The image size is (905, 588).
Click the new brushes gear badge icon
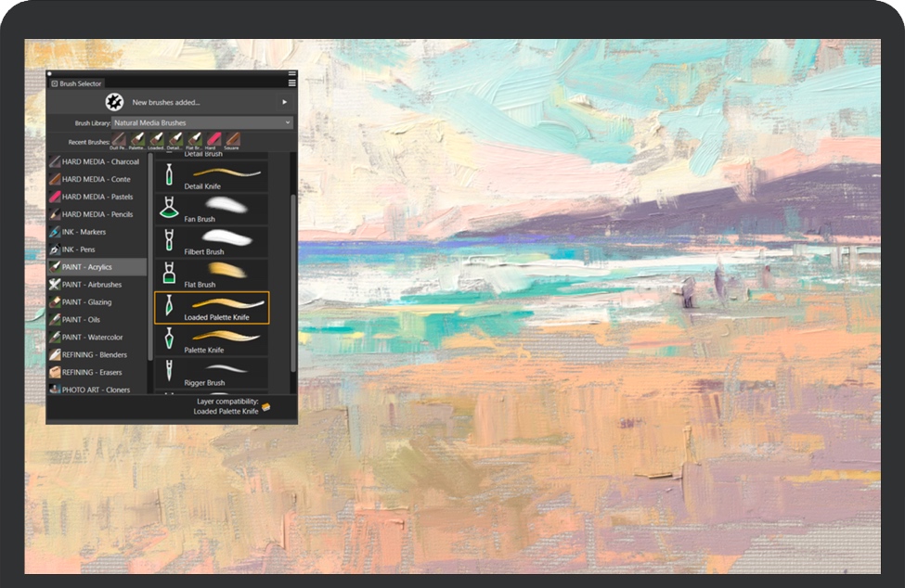tap(114, 102)
